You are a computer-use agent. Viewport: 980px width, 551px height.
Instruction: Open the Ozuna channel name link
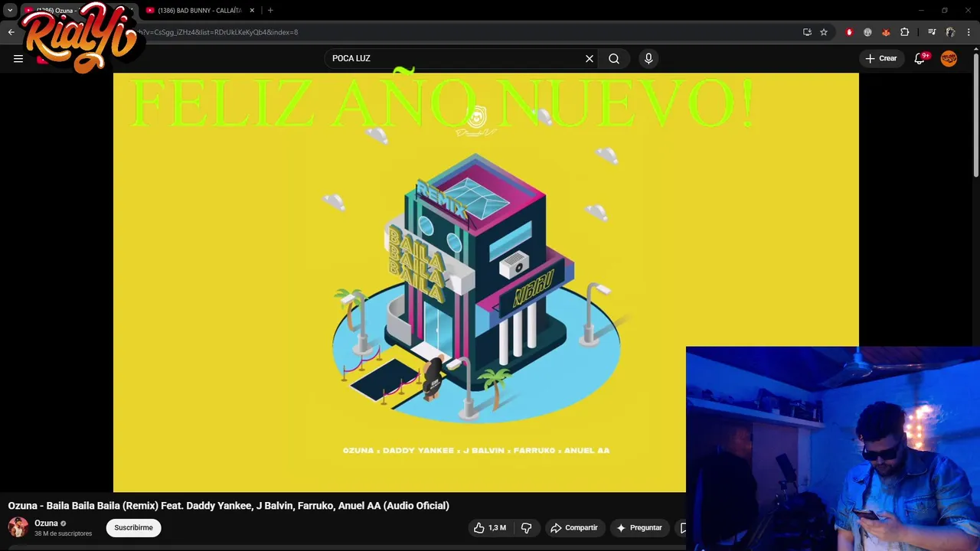46,523
